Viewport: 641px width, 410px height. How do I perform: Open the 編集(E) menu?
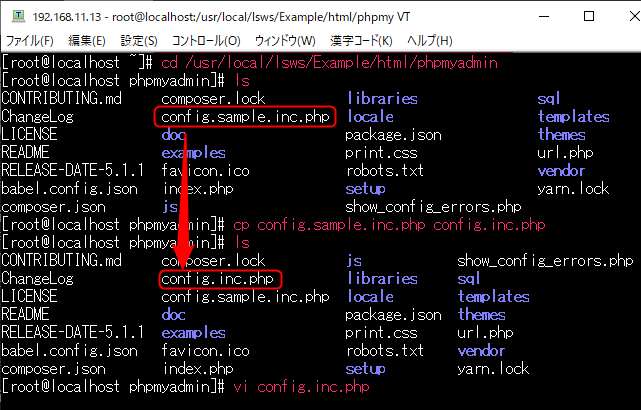(86, 40)
